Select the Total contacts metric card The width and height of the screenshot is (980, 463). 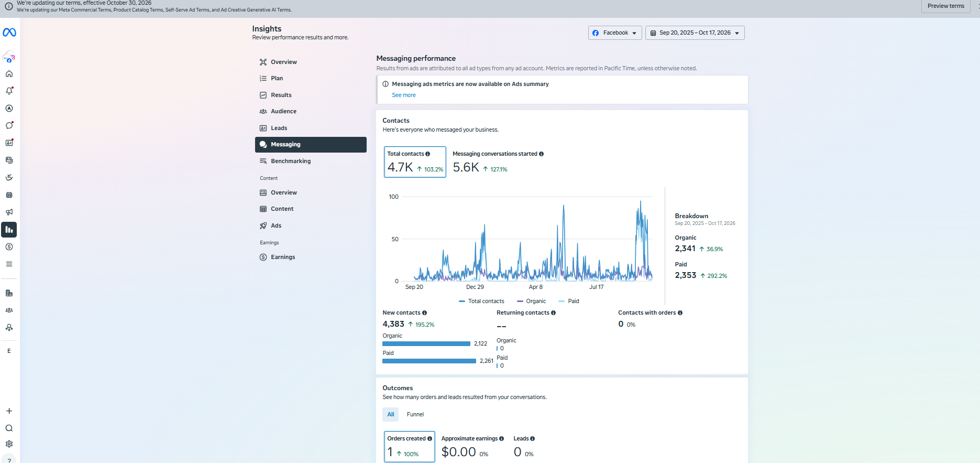pos(415,162)
